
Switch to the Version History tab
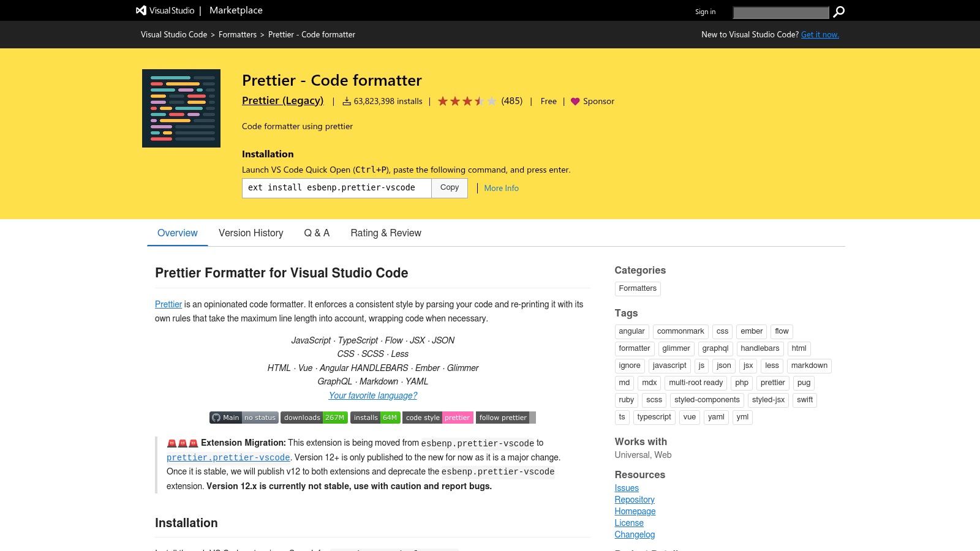(251, 233)
